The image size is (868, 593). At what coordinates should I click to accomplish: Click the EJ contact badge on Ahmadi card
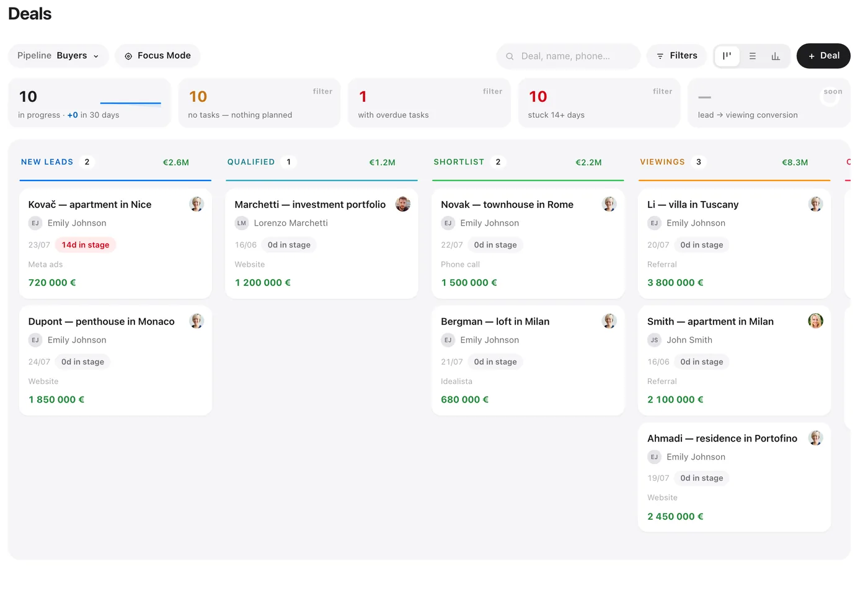click(x=654, y=457)
